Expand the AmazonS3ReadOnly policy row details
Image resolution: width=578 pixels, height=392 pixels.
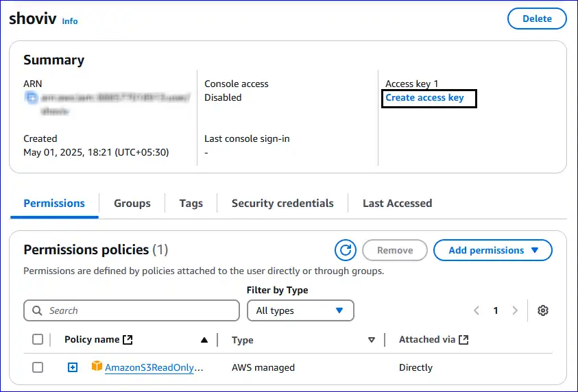click(73, 367)
